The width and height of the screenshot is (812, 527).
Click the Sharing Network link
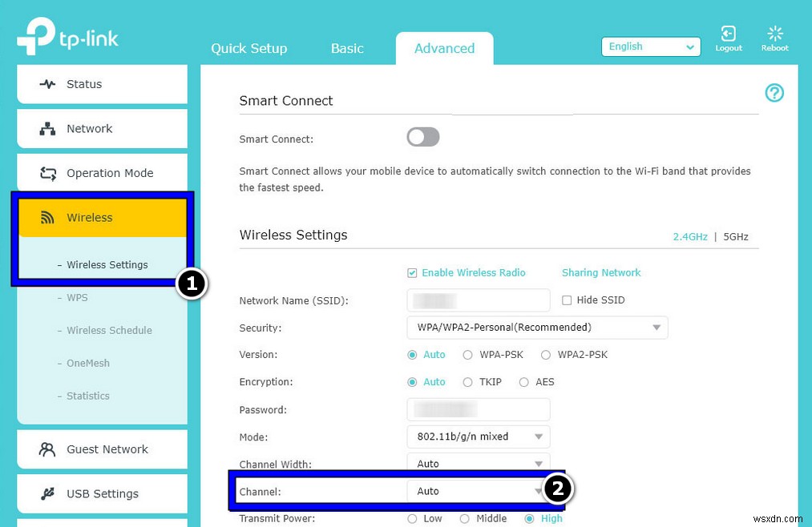click(601, 273)
